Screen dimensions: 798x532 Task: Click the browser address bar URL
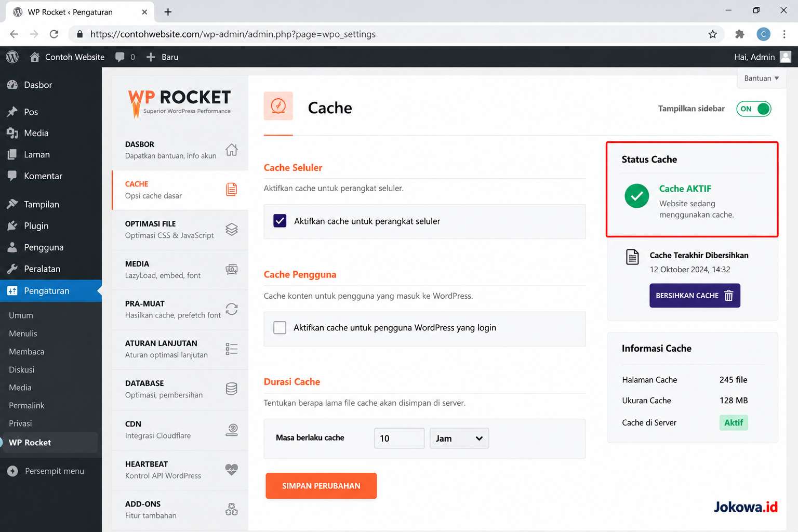tap(233, 34)
